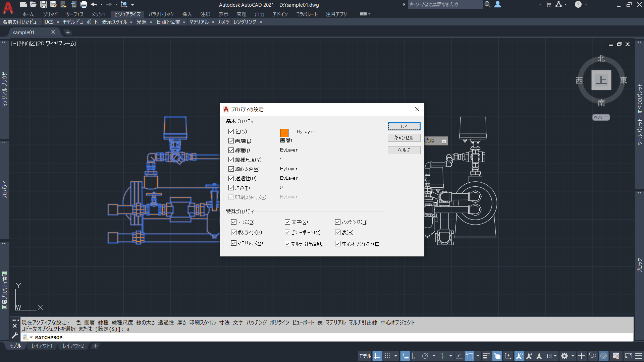Click the annotation scale gear icon
This screenshot has width=644, height=362.
[x=565, y=356]
